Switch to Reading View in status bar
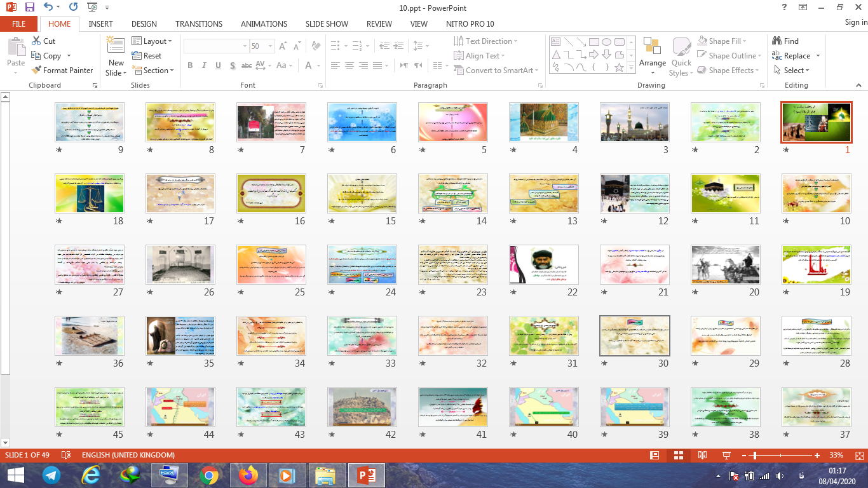Screen dimensions: 868x488 [702, 456]
